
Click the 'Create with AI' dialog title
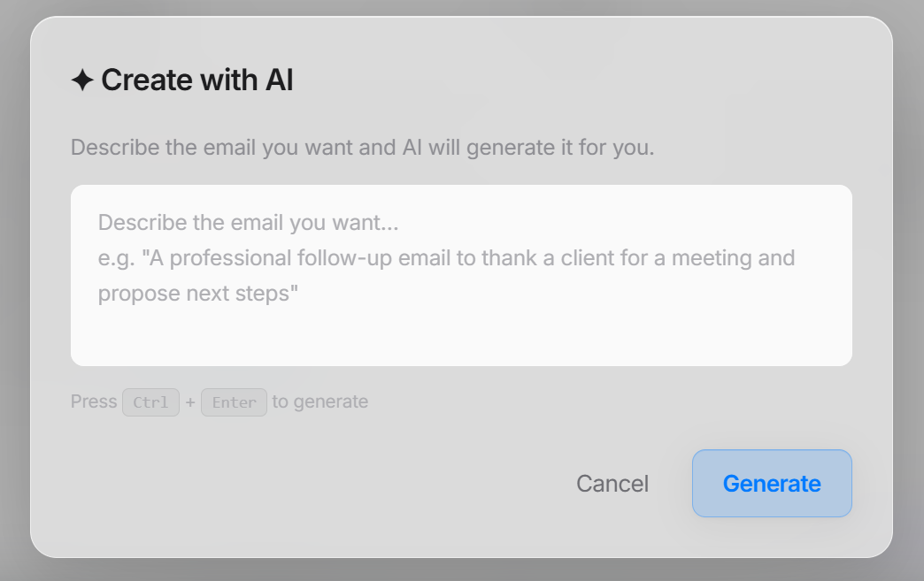[x=196, y=80]
